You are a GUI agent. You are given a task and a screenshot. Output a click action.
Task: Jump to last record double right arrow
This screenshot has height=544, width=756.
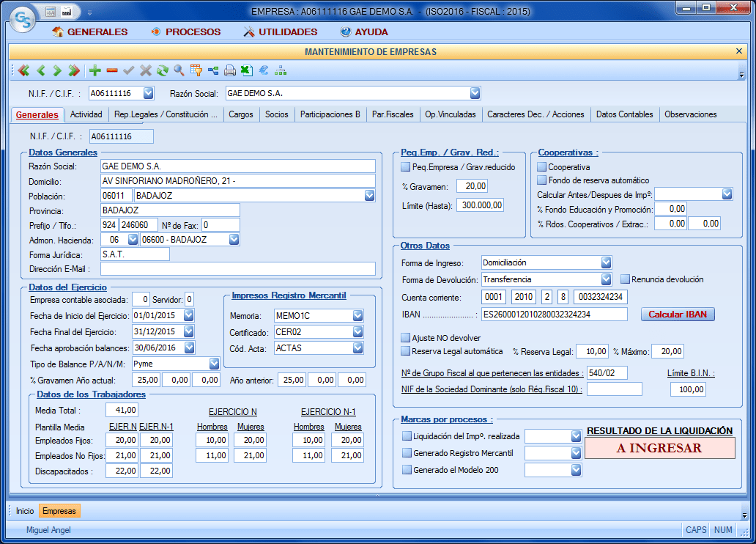tap(74, 70)
